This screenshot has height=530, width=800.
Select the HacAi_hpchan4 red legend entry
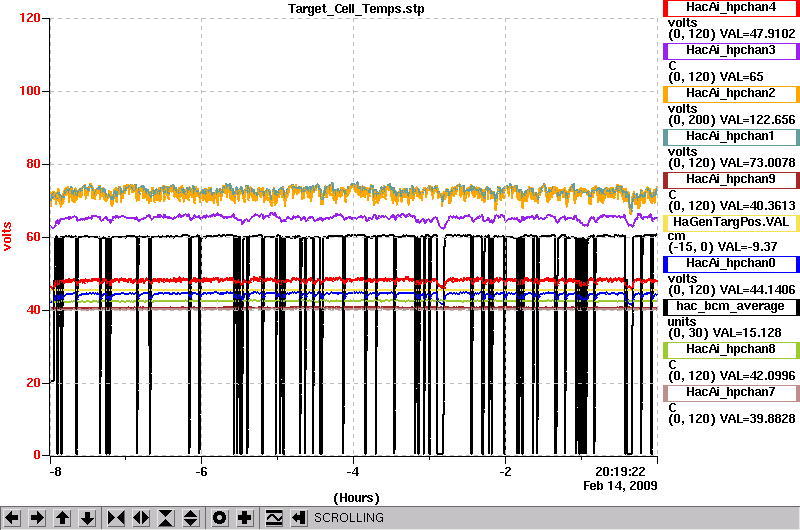[731, 8]
